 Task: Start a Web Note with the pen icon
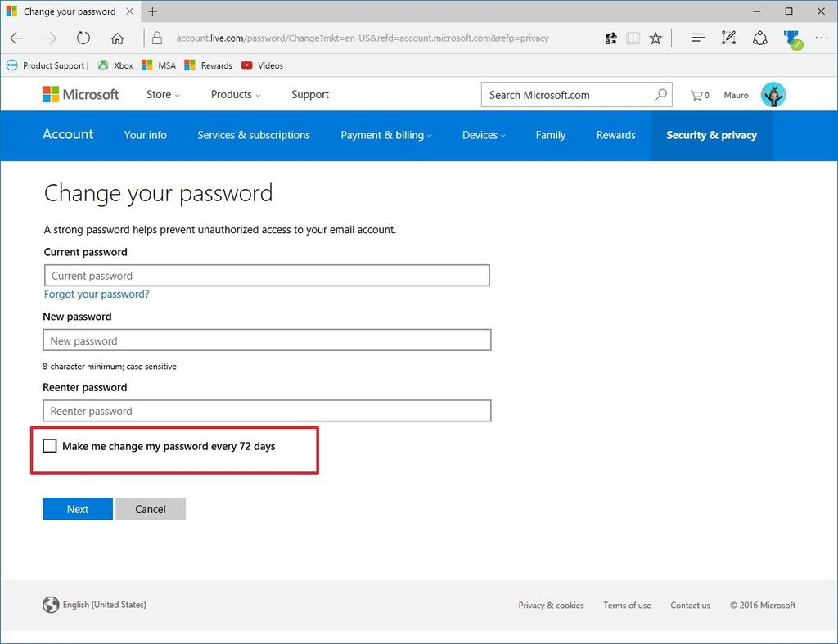coord(728,38)
